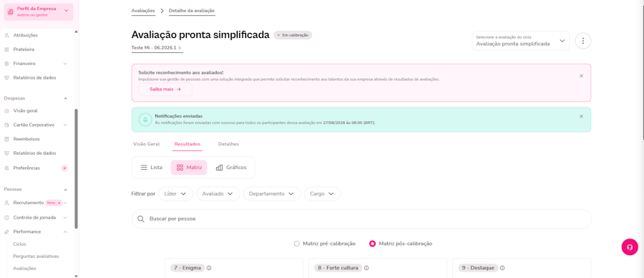The image size is (644, 278).
Task: Select the Matriz view
Action: (189, 168)
